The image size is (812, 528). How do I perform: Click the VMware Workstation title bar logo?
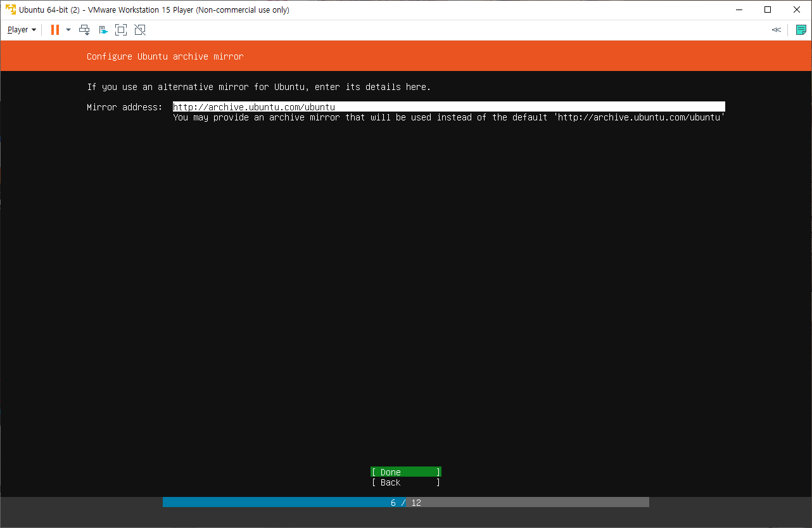point(11,10)
